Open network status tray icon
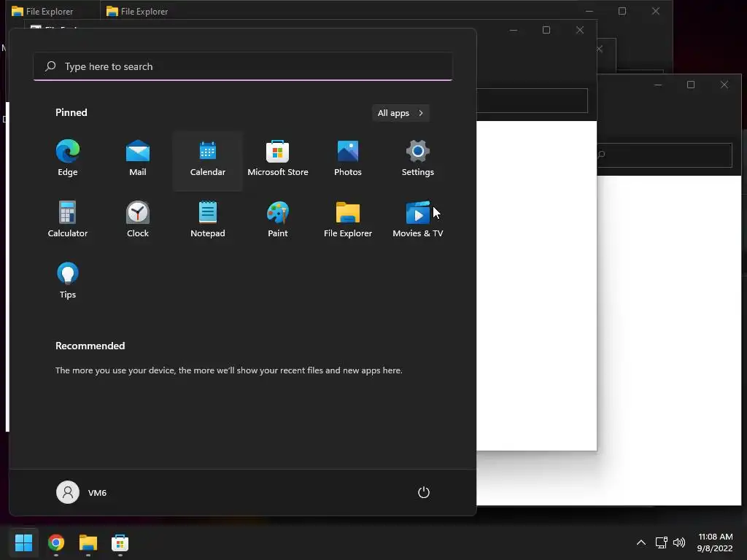747x560 pixels. (661, 542)
